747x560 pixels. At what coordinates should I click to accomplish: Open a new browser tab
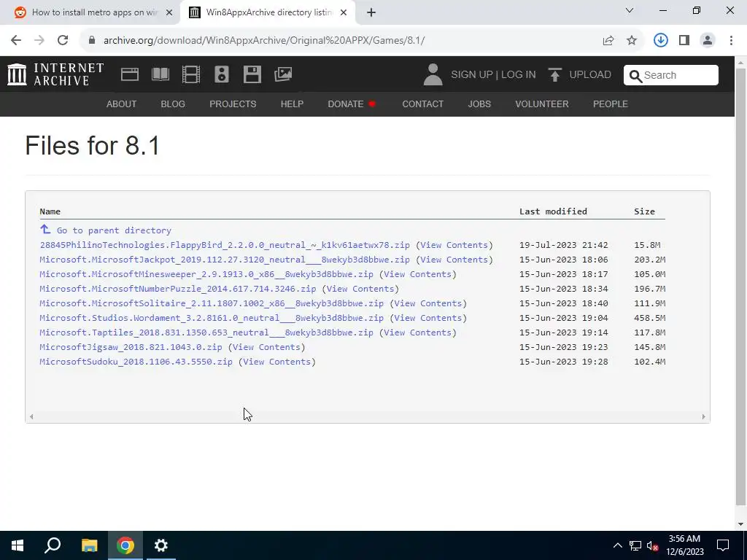pos(371,12)
